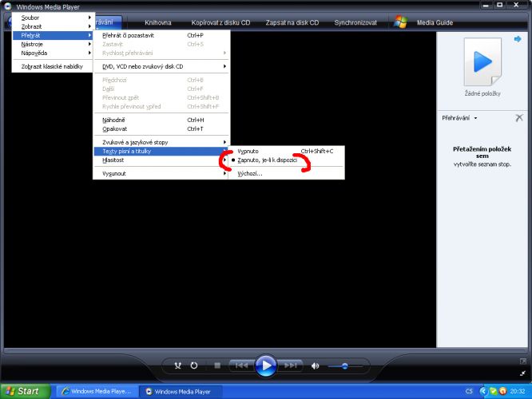Click the CS language indicator in tray
Image resolution: width=532 pixels, height=399 pixels.
click(469, 391)
